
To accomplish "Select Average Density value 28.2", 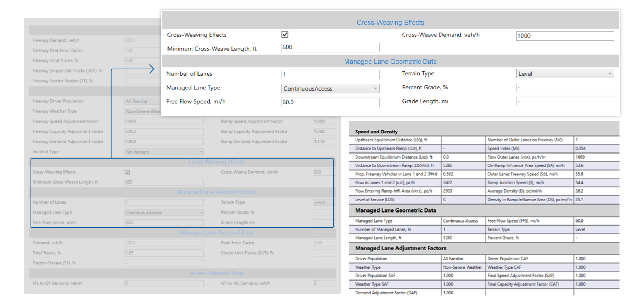I will click(x=579, y=191).
